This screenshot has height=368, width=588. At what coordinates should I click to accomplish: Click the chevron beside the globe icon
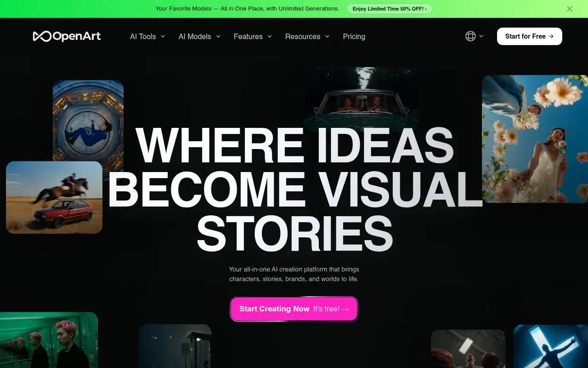481,36
